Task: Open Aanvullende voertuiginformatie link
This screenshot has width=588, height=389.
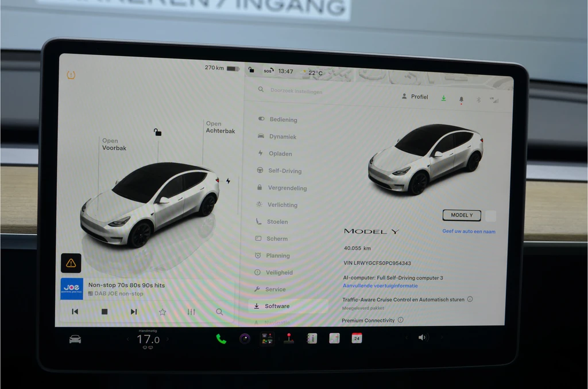Action: click(380, 286)
